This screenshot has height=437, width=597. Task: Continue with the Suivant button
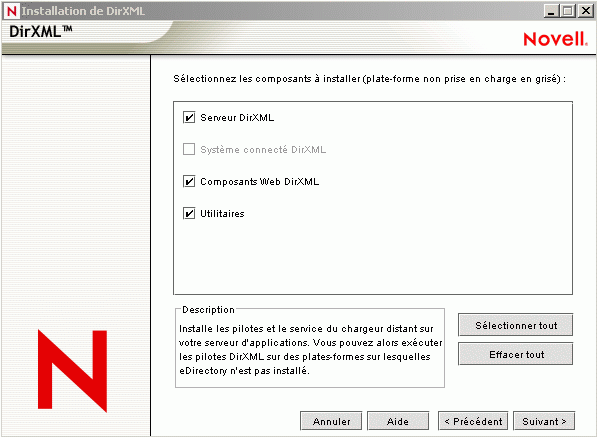point(544,421)
